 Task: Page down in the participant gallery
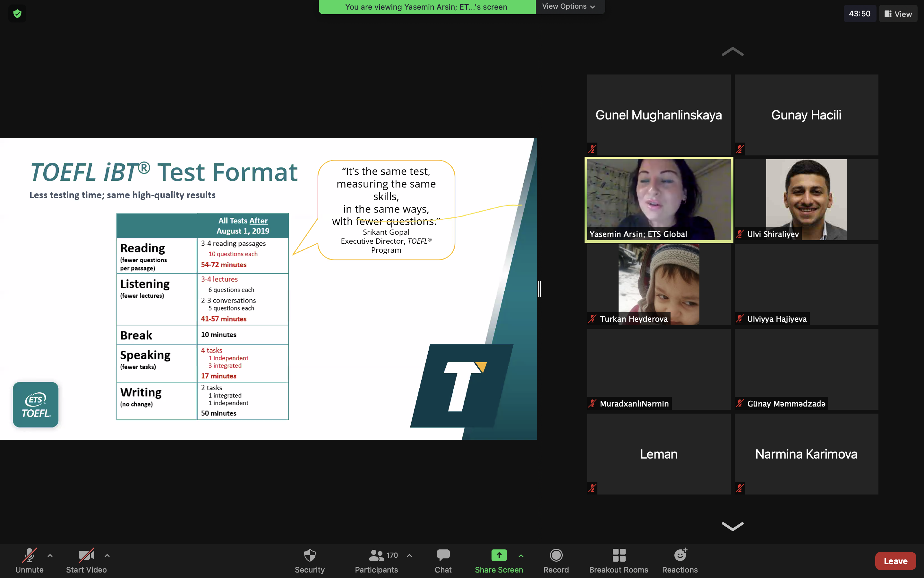pyautogui.click(x=732, y=526)
